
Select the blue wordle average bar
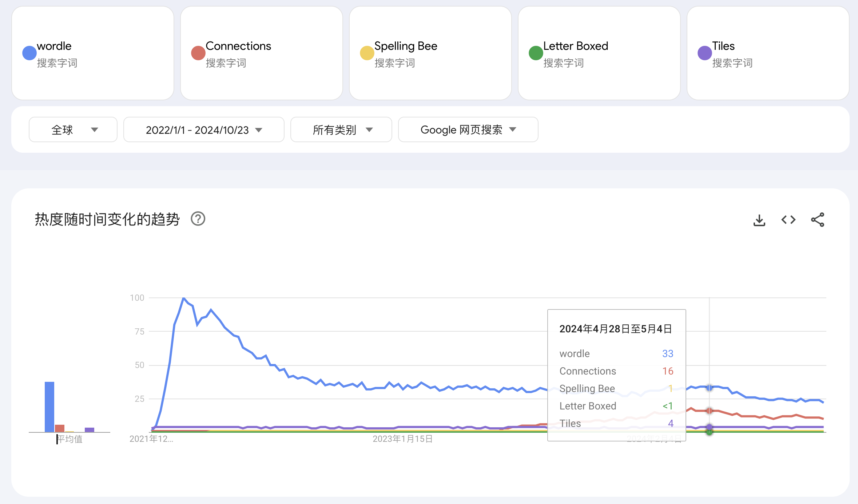[49, 407]
